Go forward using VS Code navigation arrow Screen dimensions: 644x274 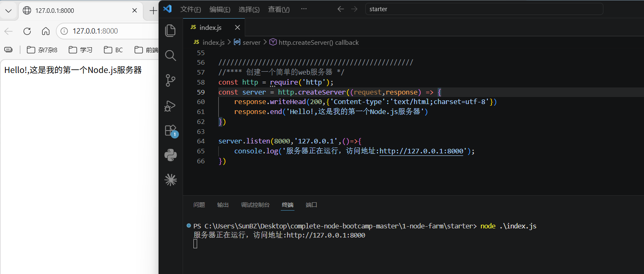pos(354,9)
